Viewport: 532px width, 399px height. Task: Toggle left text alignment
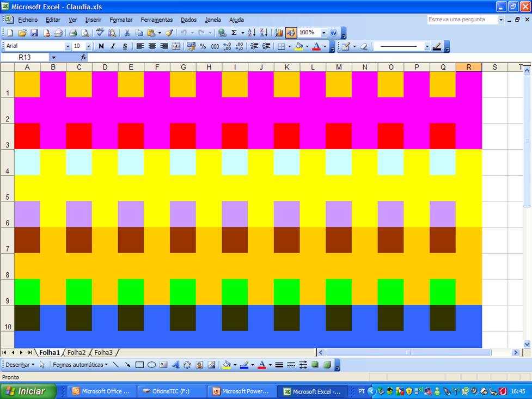point(140,46)
